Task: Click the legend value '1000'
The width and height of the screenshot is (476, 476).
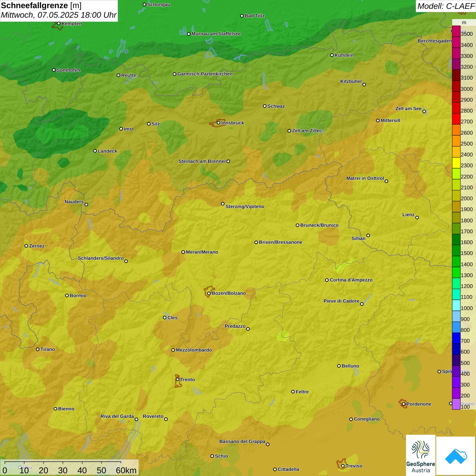Action: [467, 308]
